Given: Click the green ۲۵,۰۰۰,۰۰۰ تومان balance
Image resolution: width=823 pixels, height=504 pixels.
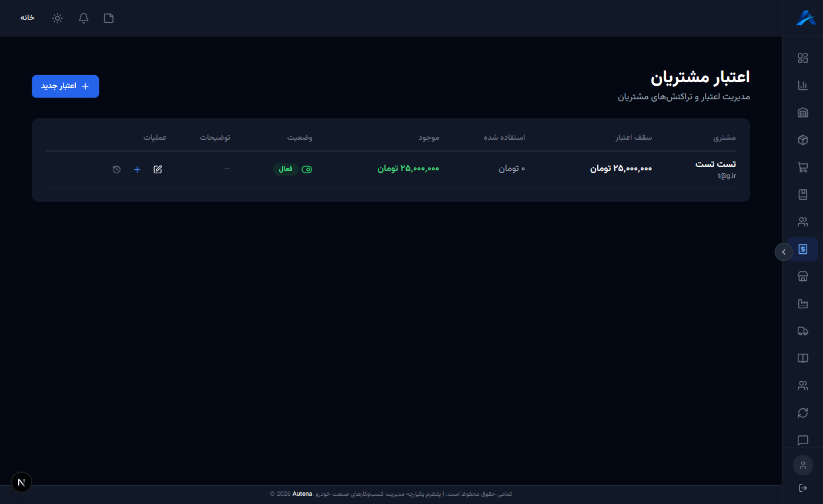Looking at the screenshot, I should pos(408,169).
